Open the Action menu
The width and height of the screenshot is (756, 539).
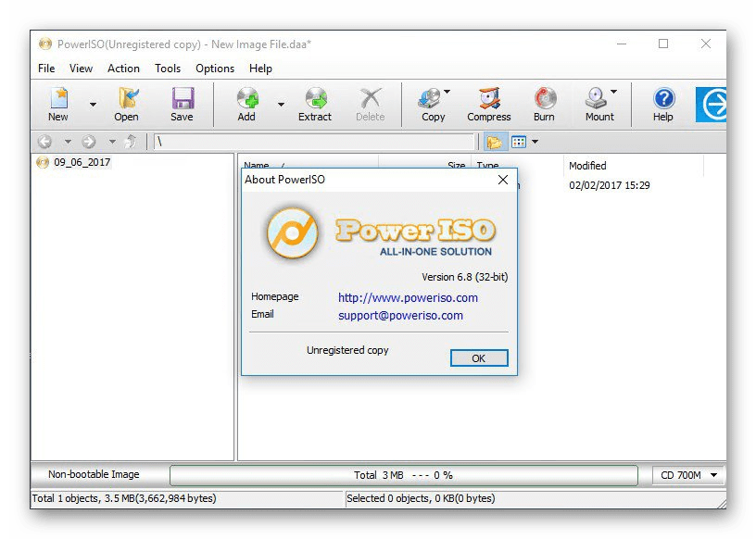click(x=123, y=69)
